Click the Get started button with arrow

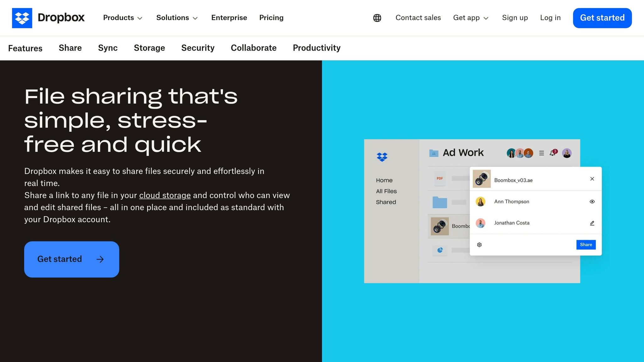pos(72,259)
